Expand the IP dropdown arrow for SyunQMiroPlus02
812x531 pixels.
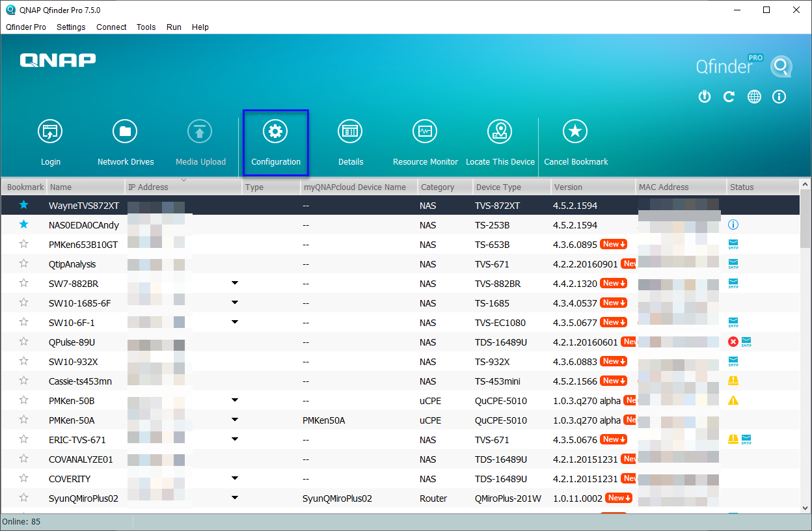[x=235, y=498]
